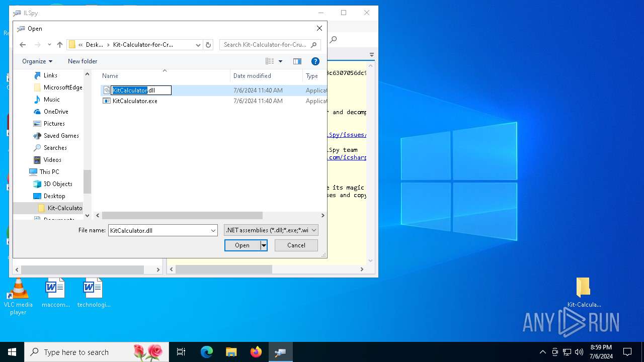The image size is (644, 362).
Task: Click the New folder button
Action: (x=83, y=61)
